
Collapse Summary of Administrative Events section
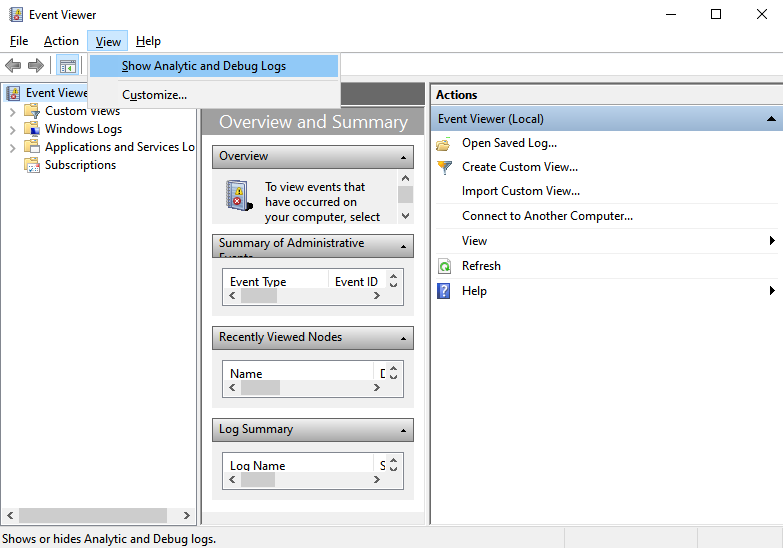(x=403, y=247)
